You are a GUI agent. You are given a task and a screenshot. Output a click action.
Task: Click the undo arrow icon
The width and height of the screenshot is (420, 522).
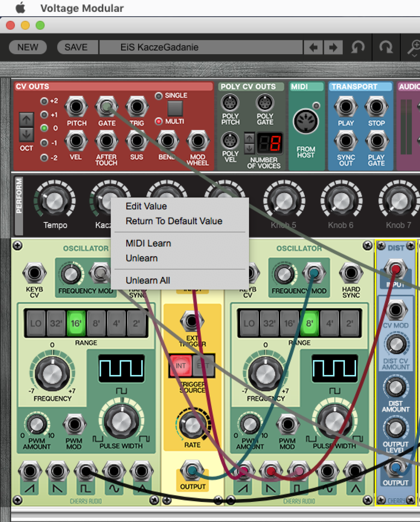click(x=358, y=47)
